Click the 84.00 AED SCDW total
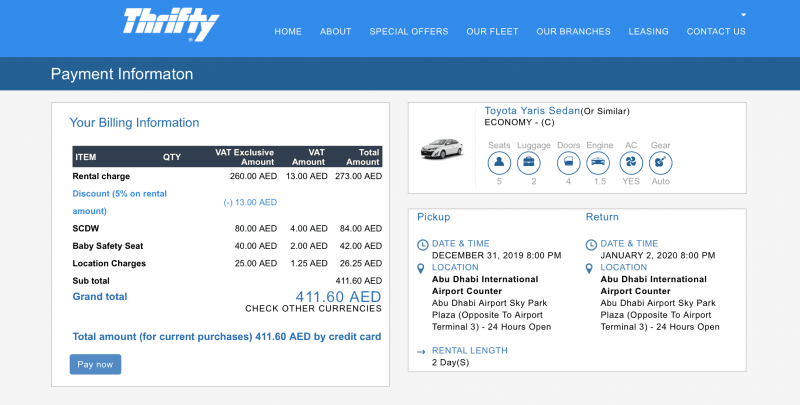 (x=361, y=229)
